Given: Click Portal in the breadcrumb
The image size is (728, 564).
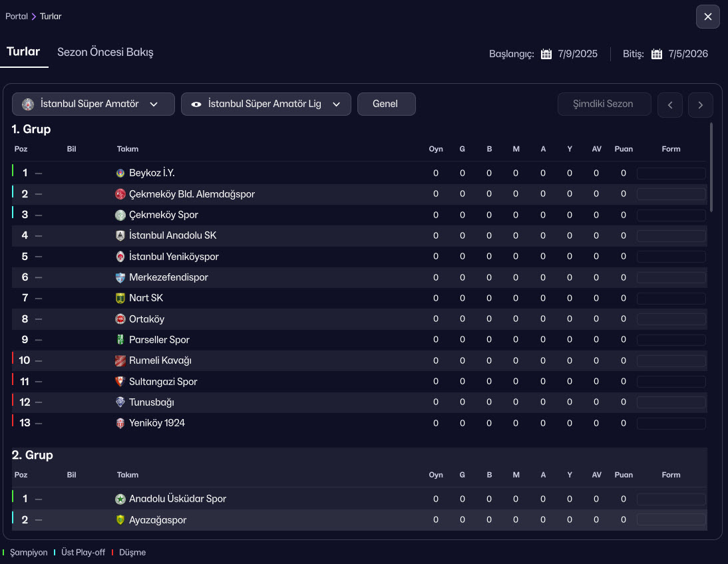Looking at the screenshot, I should click(17, 16).
